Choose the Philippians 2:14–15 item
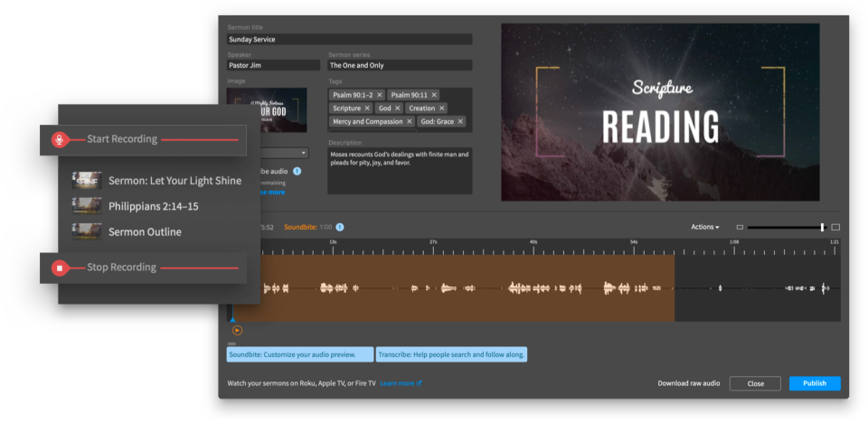 135,206
